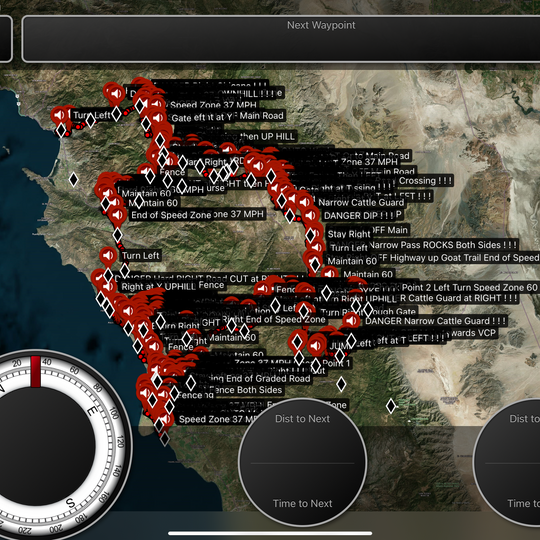This screenshot has height=540, width=540.
Task: Tap the Dist to Next gauge
Action: tap(302, 462)
